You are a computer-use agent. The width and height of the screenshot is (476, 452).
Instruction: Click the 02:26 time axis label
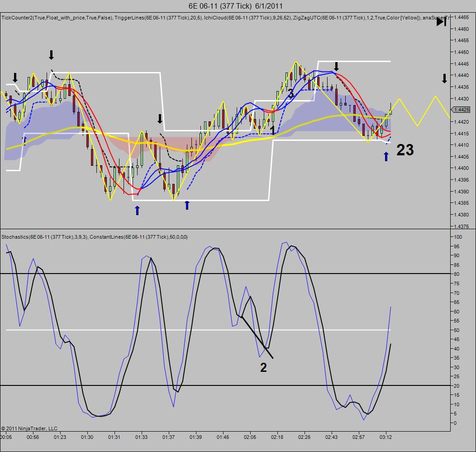pyautogui.click(x=304, y=437)
